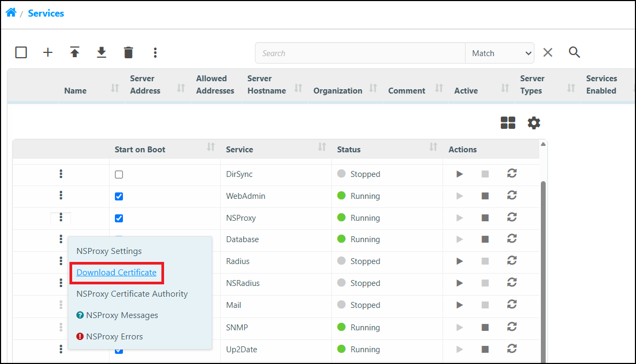Open DirSync row kebab menu
Viewport: 636px width, 364px height.
61,174
